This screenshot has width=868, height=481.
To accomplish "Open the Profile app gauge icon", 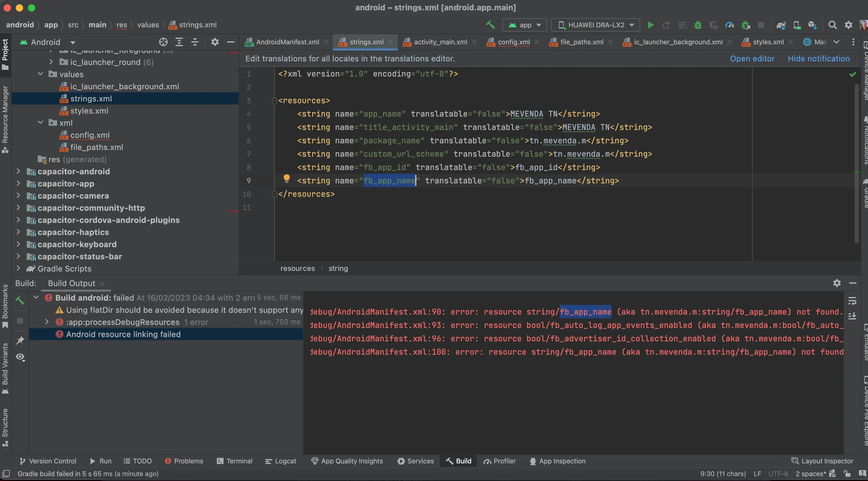I will click(730, 25).
